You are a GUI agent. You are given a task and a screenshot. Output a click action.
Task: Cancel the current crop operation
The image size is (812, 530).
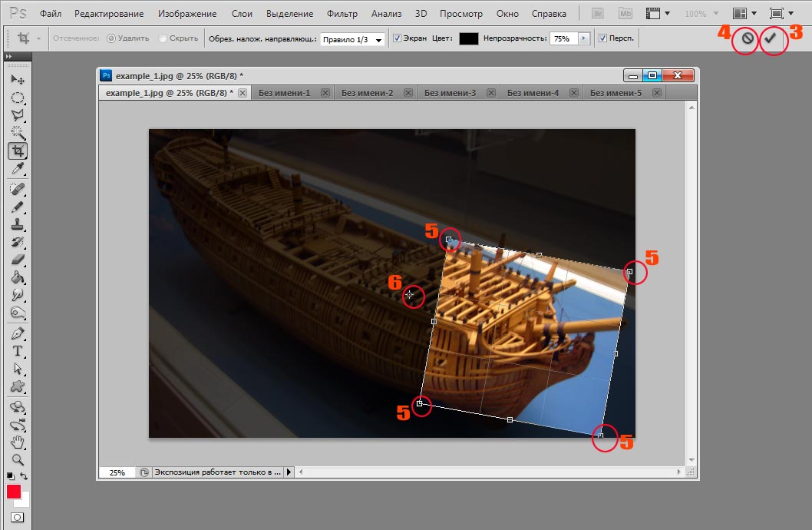747,38
